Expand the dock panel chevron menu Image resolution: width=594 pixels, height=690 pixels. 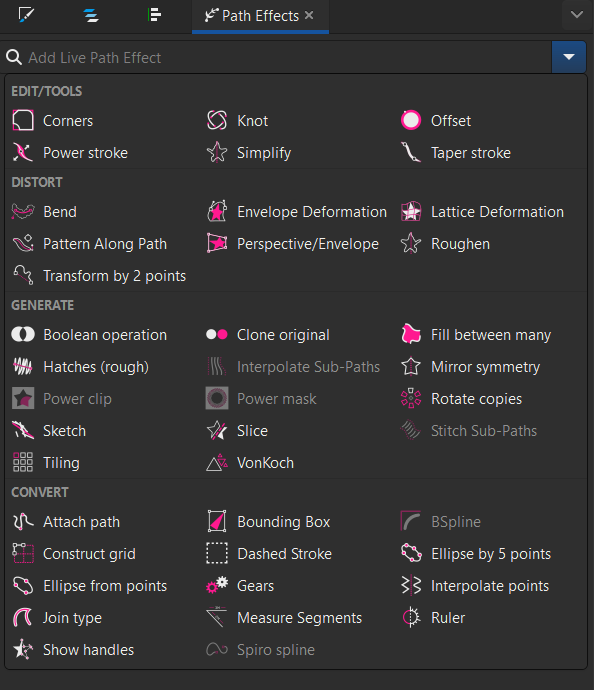[x=577, y=15]
